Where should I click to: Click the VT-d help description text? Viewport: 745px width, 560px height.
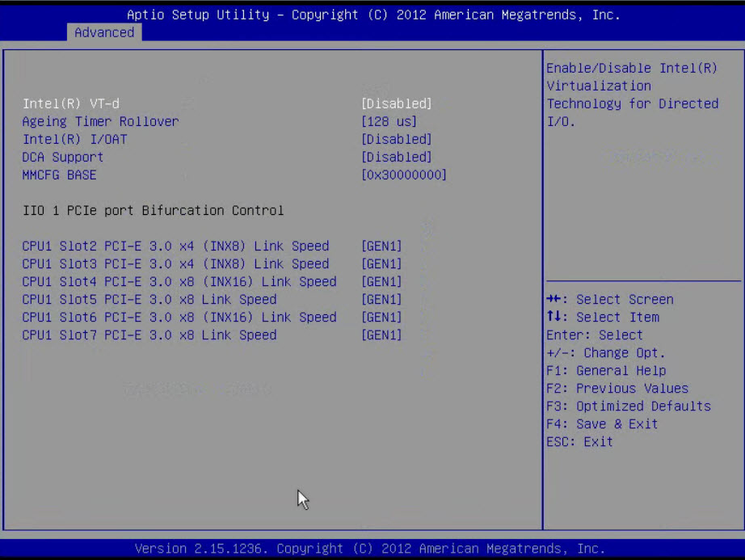tap(633, 95)
